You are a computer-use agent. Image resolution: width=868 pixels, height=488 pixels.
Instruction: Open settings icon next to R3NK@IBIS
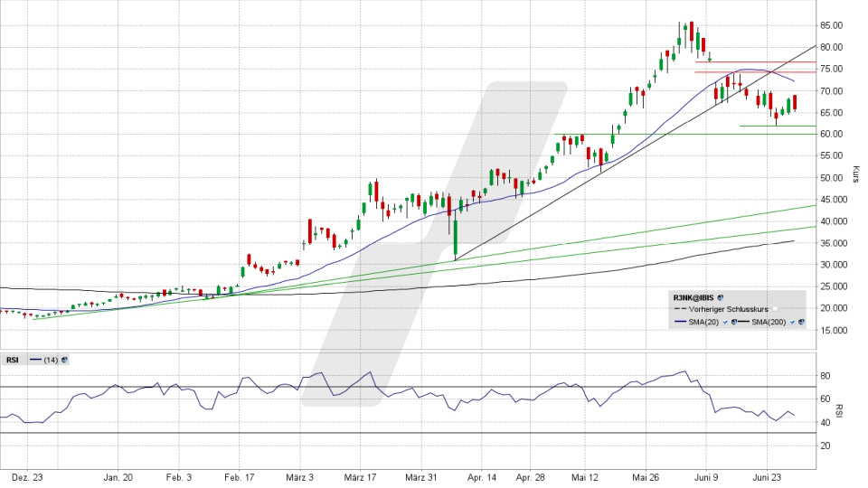[x=721, y=297]
